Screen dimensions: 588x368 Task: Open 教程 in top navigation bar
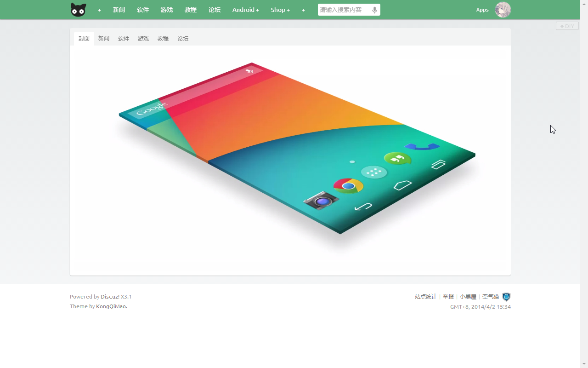[191, 10]
